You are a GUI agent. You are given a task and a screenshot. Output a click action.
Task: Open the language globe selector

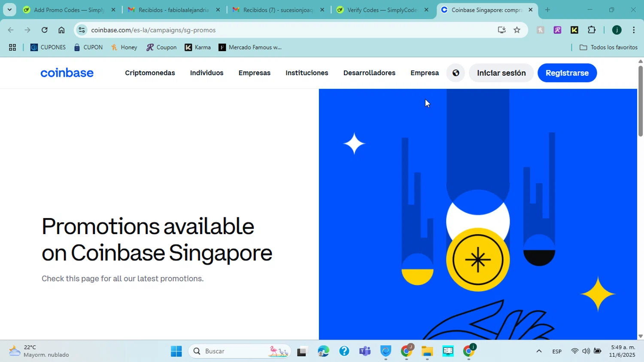point(456,73)
